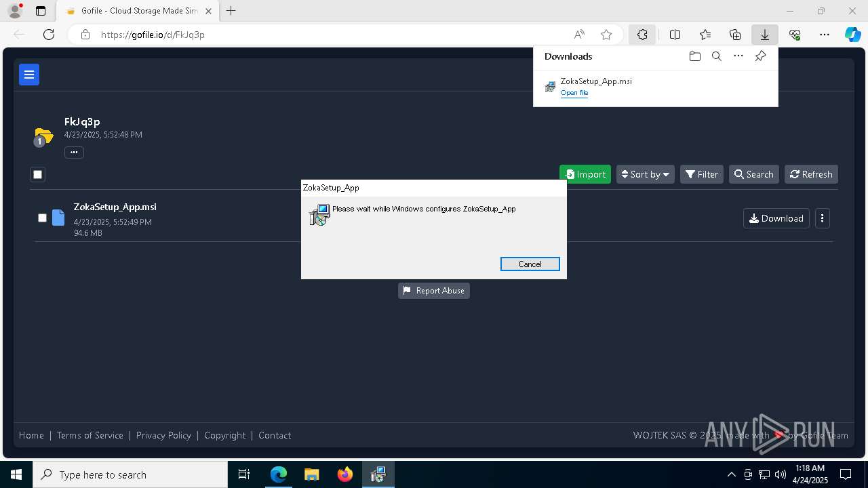The width and height of the screenshot is (868, 488).
Task: Open the volume speaker icon
Action: tap(781, 474)
